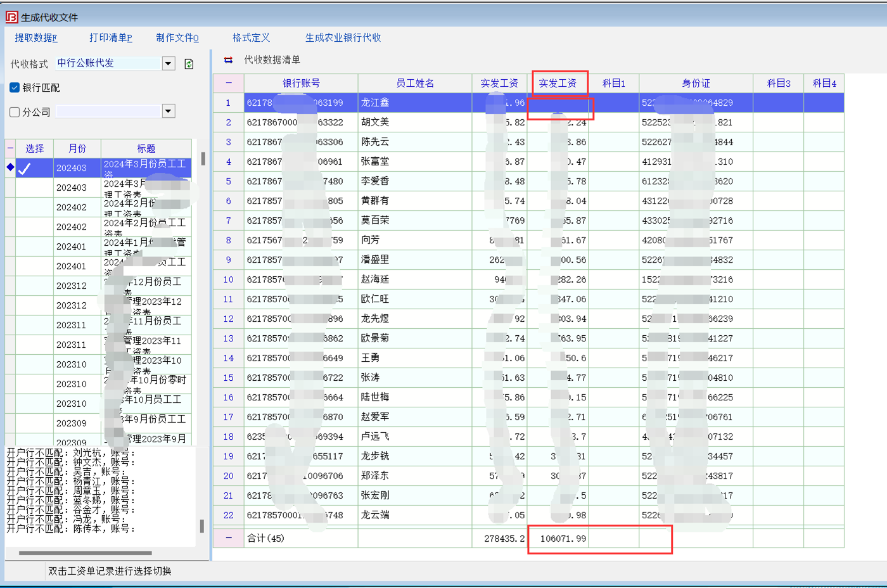887x588 pixels.
Task: Click 生成农业银行代收
Action: (343, 38)
